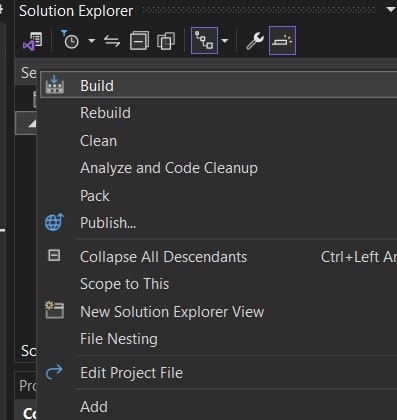Open dropdown arrow beside Pending Changes Filter
Image resolution: width=397 pixels, height=420 pixels.
pos(91,41)
